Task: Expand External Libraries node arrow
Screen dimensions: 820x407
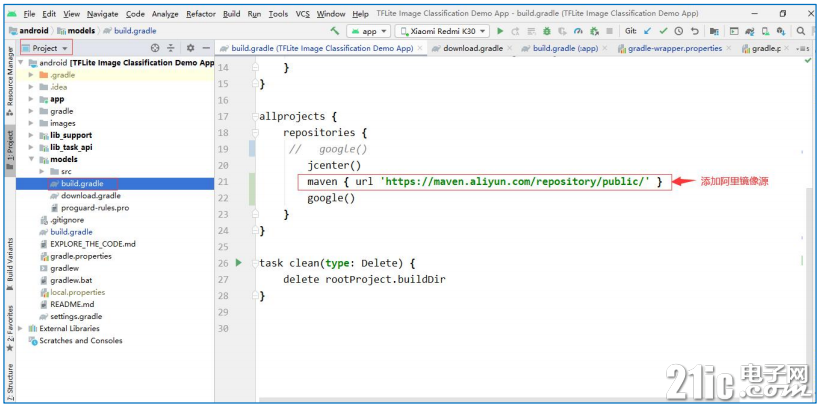Action: click(x=20, y=328)
